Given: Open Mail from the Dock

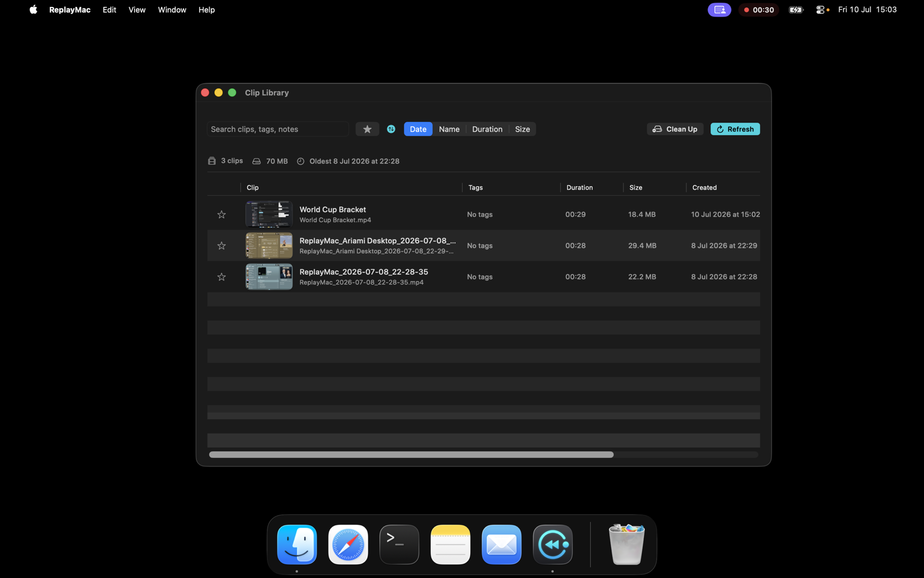Looking at the screenshot, I should pyautogui.click(x=501, y=544).
